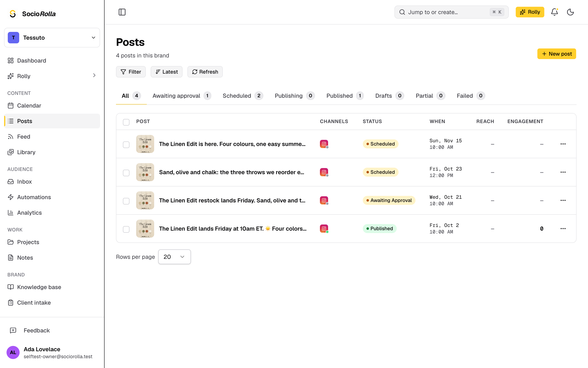
Task: Click Instagram channel icon on Published post
Action: click(324, 229)
